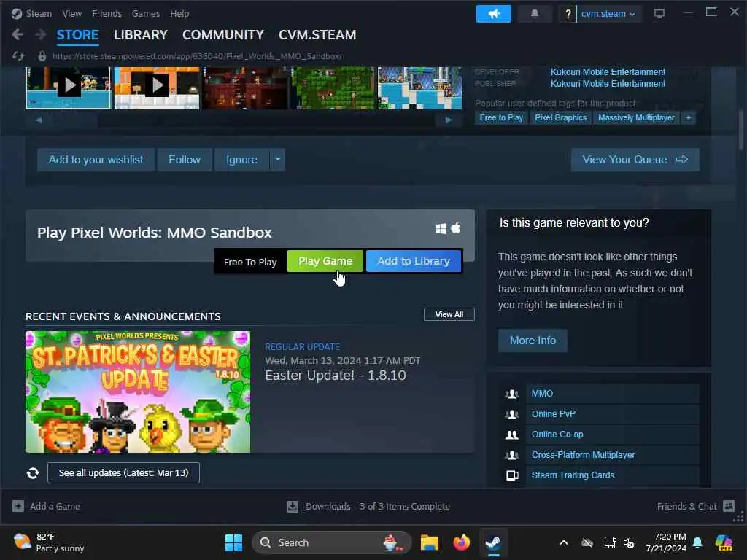Screen dimensions: 747x560
Task: Add the game to your wishlist
Action: [96, 160]
